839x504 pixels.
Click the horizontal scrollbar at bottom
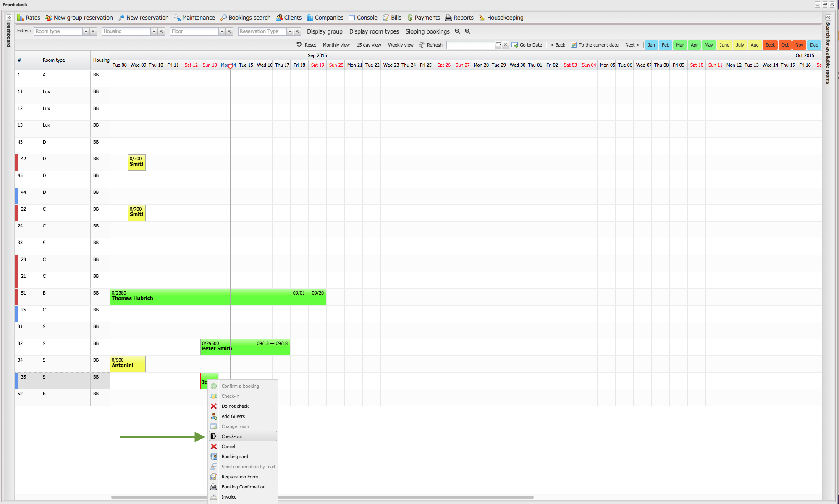click(x=322, y=497)
